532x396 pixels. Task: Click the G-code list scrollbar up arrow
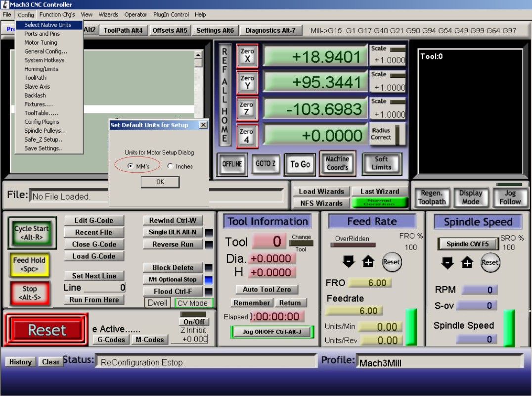click(x=198, y=55)
